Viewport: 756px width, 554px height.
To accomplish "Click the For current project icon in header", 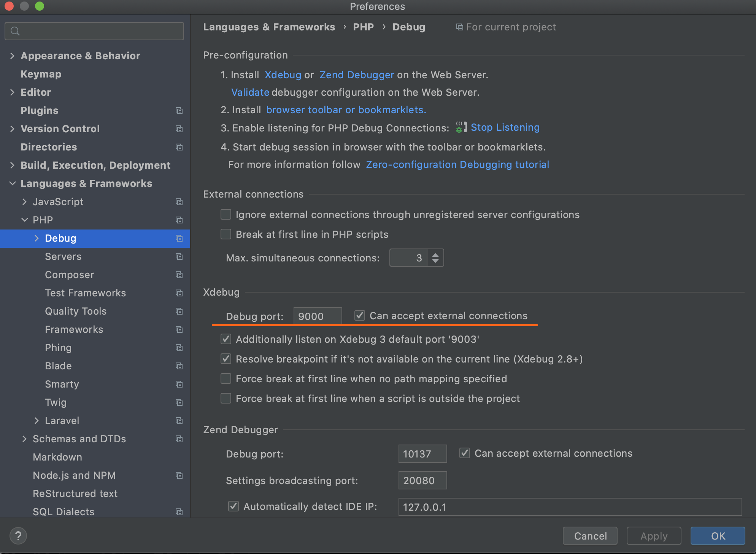I will [x=459, y=27].
